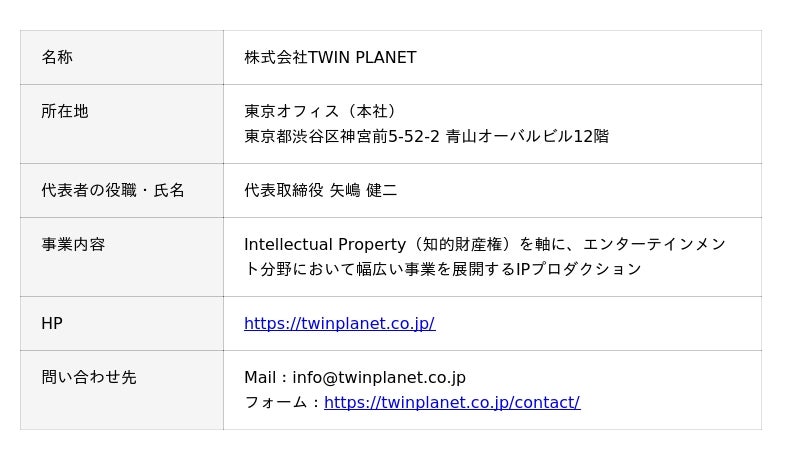This screenshot has height=460, width=800.
Task: Open the twinplanet.co.jp homepage link
Action: (339, 323)
